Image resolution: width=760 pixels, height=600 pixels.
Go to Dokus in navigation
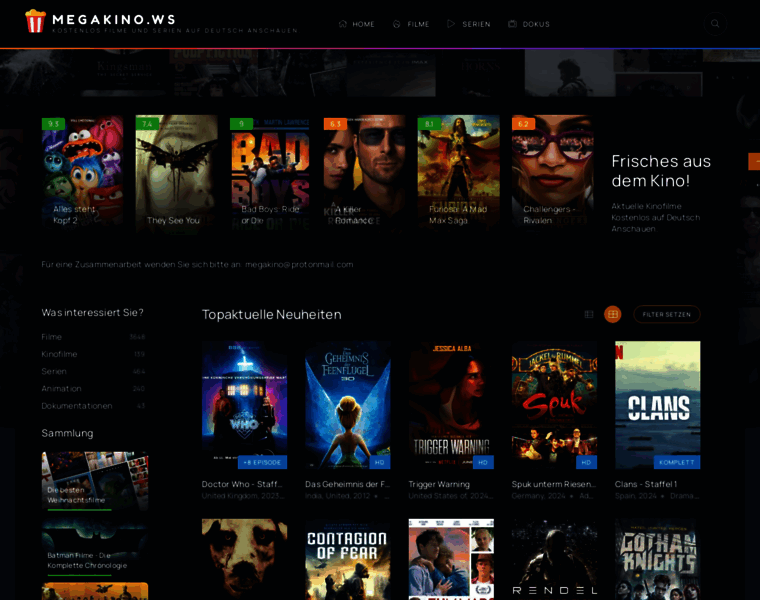536,24
